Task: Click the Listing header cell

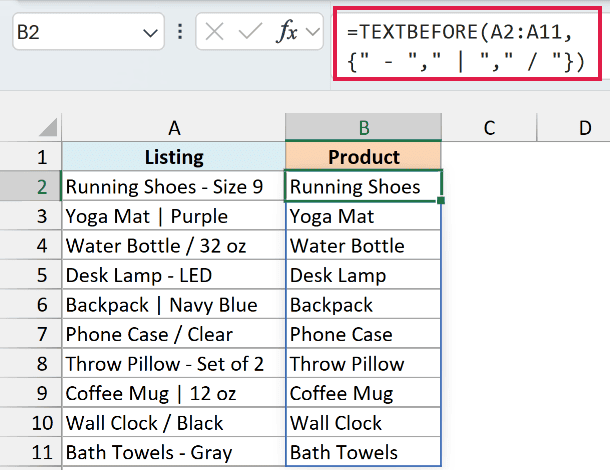Action: [x=174, y=156]
